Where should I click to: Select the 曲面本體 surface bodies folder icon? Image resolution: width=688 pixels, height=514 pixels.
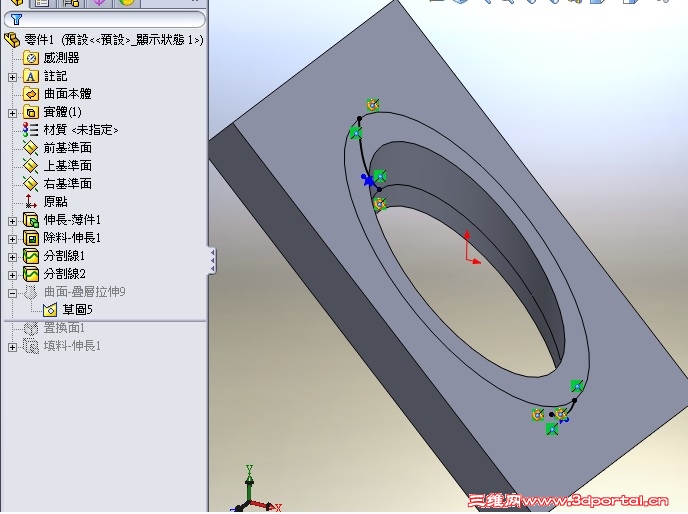(31, 94)
